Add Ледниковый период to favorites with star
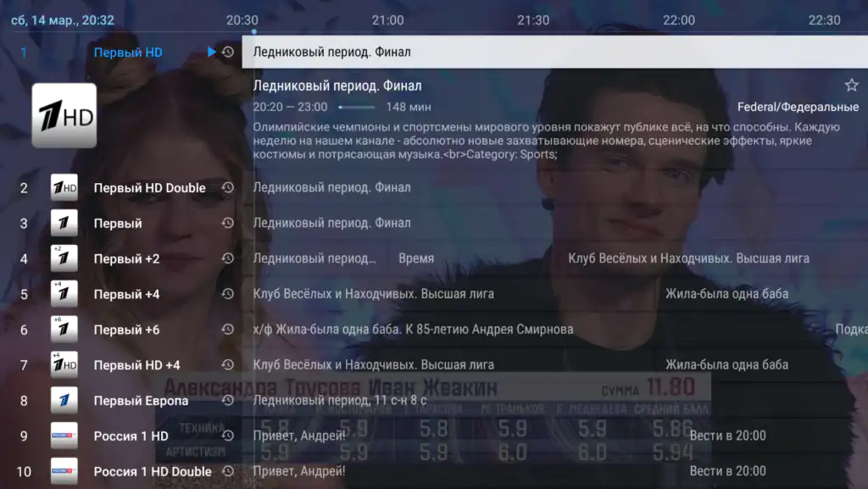 click(851, 86)
